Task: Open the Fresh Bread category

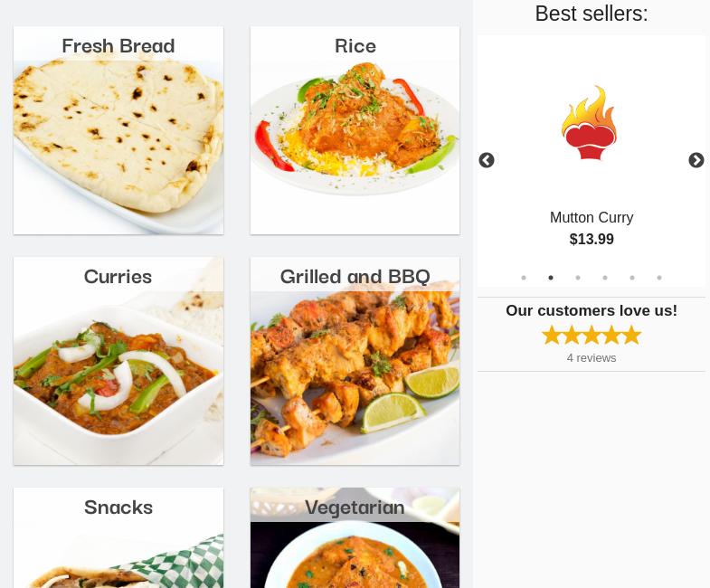Action: click(118, 131)
